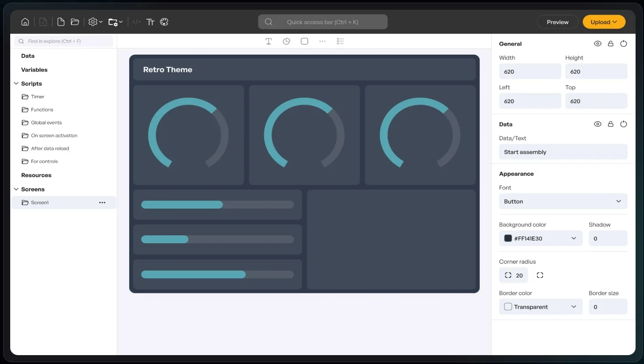Open the Border color dropdown showing Transparent
The width and height of the screenshot is (644, 364).
click(541, 307)
